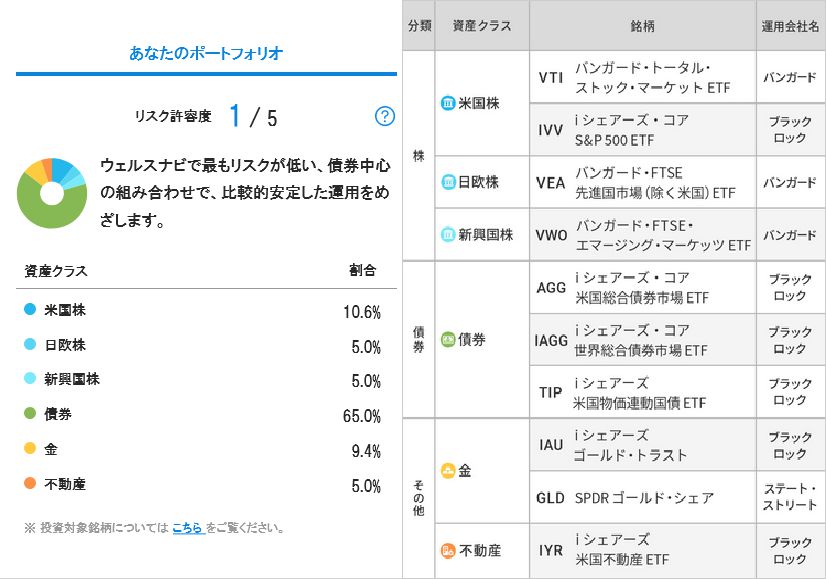Click the risk tolerance help question mark icon

(x=385, y=116)
